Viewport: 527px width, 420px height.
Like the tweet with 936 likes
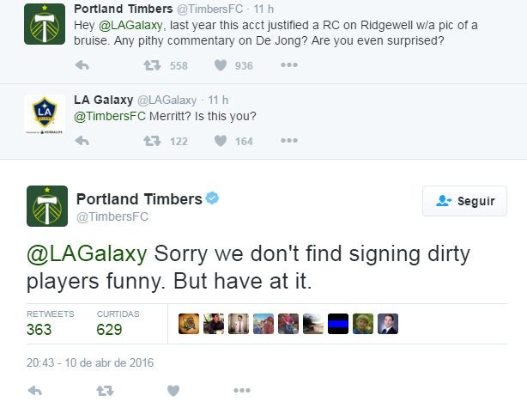click(x=220, y=66)
